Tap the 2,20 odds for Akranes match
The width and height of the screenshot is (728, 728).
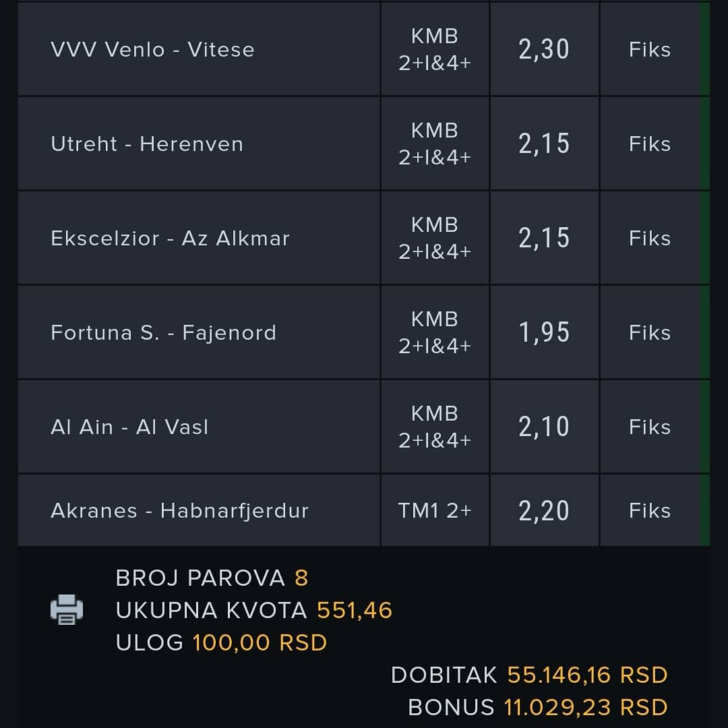pos(544,511)
